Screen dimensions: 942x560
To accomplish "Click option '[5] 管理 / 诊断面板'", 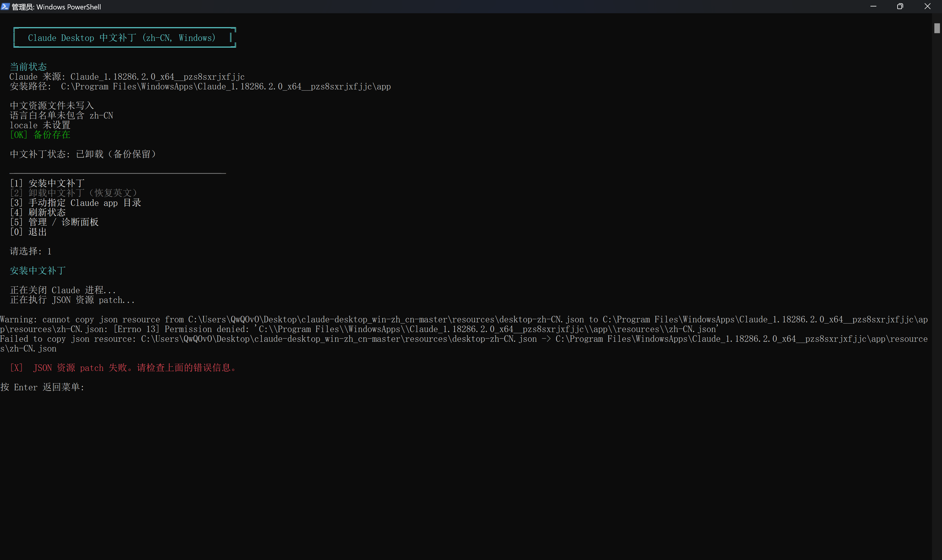I will point(54,222).
